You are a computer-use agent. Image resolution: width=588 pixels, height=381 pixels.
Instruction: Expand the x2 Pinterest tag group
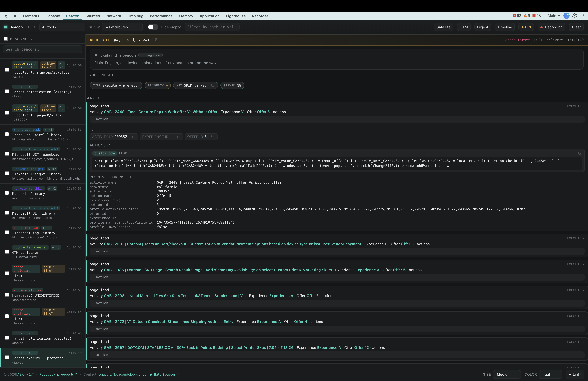point(46,228)
